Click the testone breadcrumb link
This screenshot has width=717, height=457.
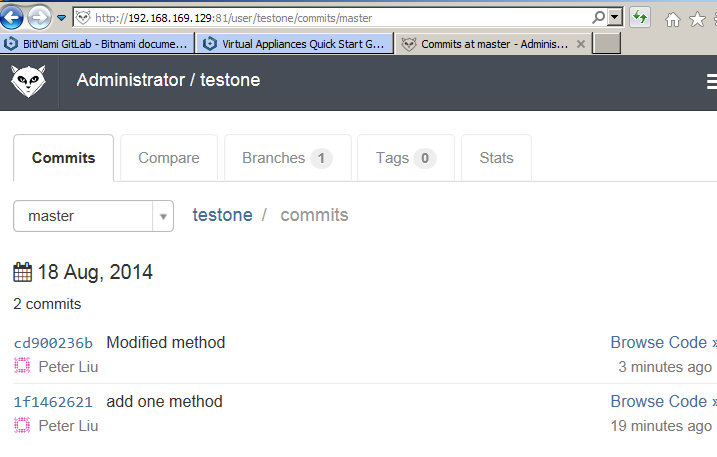[x=222, y=215]
